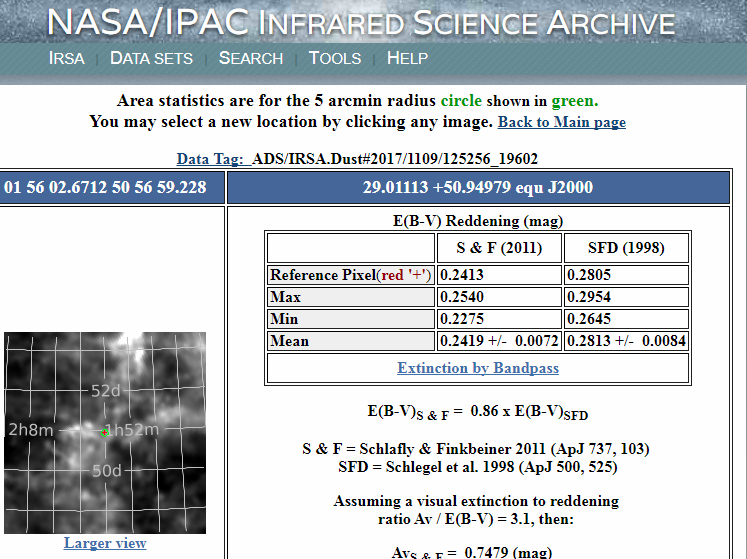Viewport: 747px width, 559px height.
Task: Click the dust map thumbnail image
Action: coord(105,433)
